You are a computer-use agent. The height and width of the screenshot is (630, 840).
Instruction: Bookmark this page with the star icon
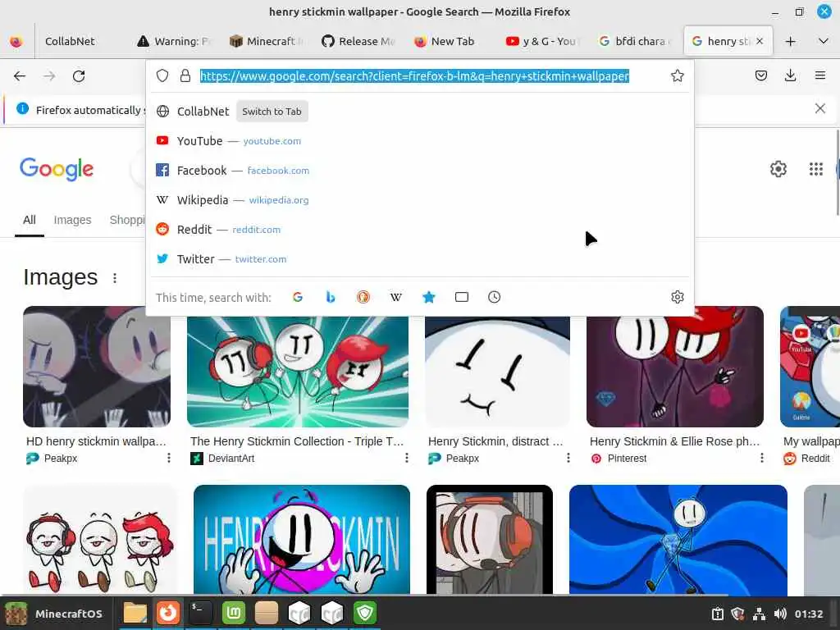coord(677,76)
